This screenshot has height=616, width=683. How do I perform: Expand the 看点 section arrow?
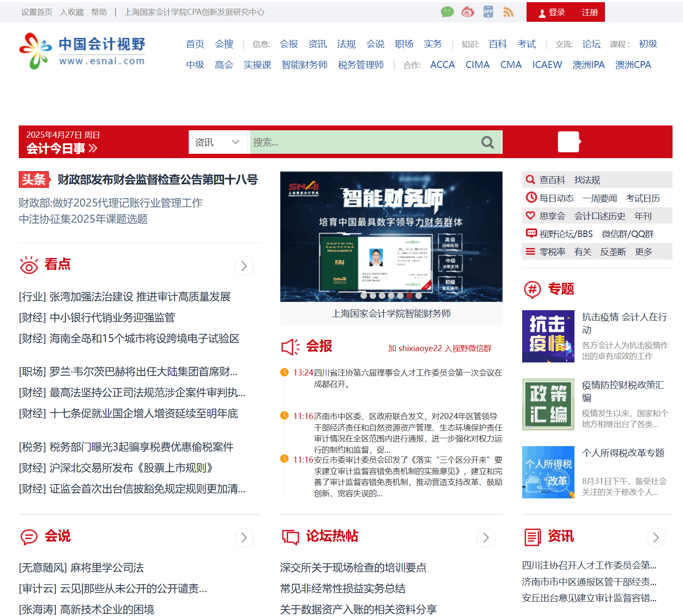pyautogui.click(x=244, y=266)
